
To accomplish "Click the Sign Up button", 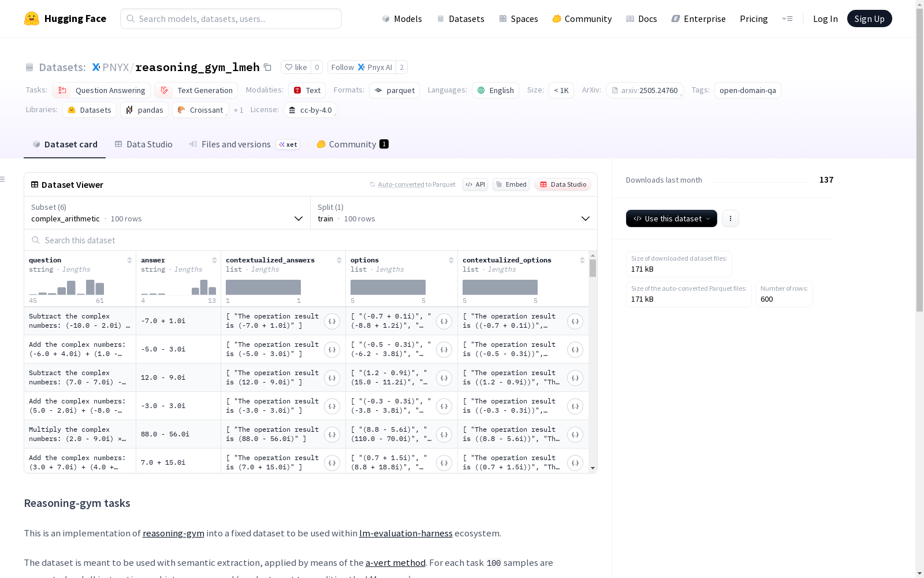I will click(x=870, y=18).
